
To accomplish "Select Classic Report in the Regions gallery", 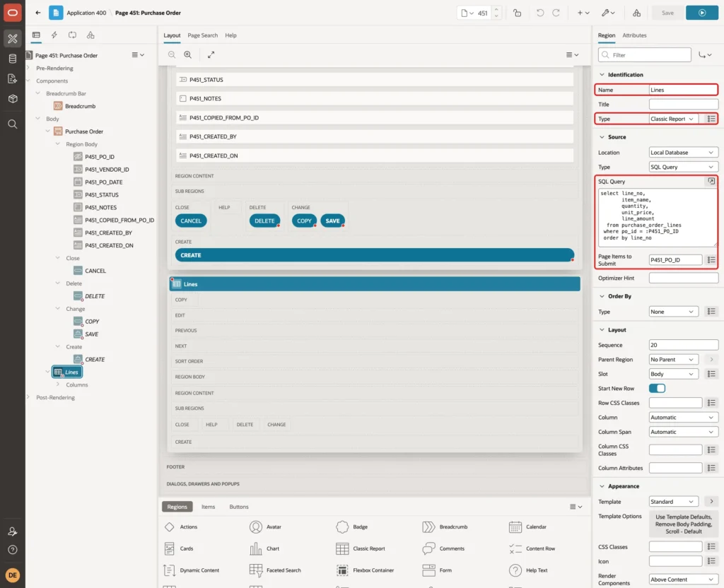I will tap(361, 548).
